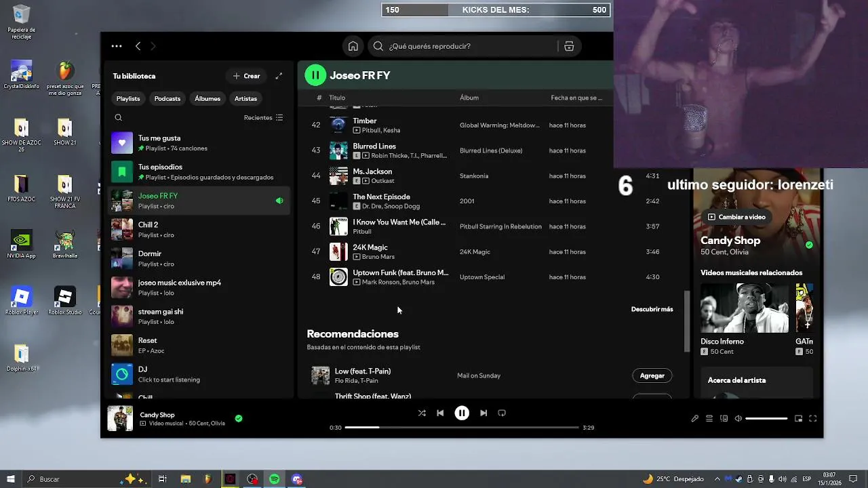Go back with the left arrow
This screenshot has width=868, height=488.
[x=138, y=46]
